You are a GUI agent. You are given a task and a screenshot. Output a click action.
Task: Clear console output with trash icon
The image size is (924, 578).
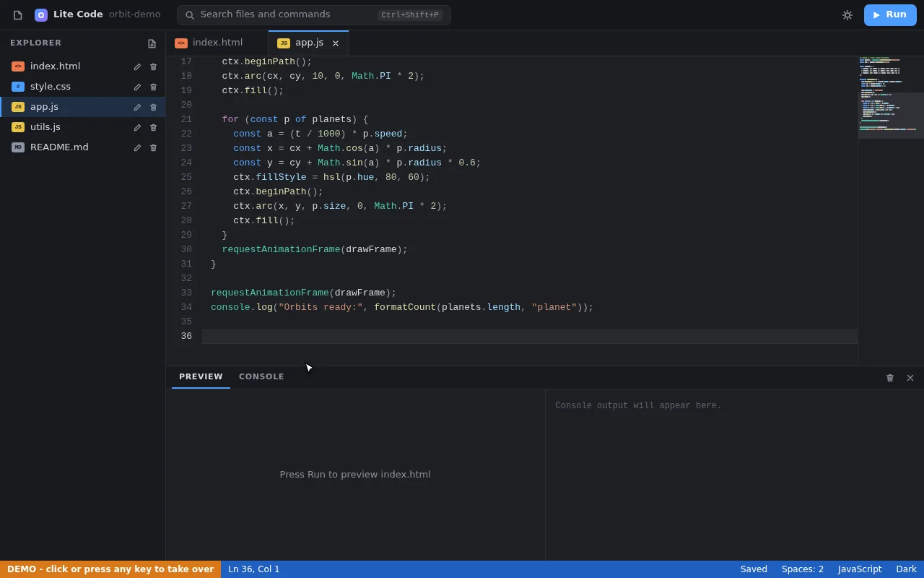pyautogui.click(x=890, y=378)
